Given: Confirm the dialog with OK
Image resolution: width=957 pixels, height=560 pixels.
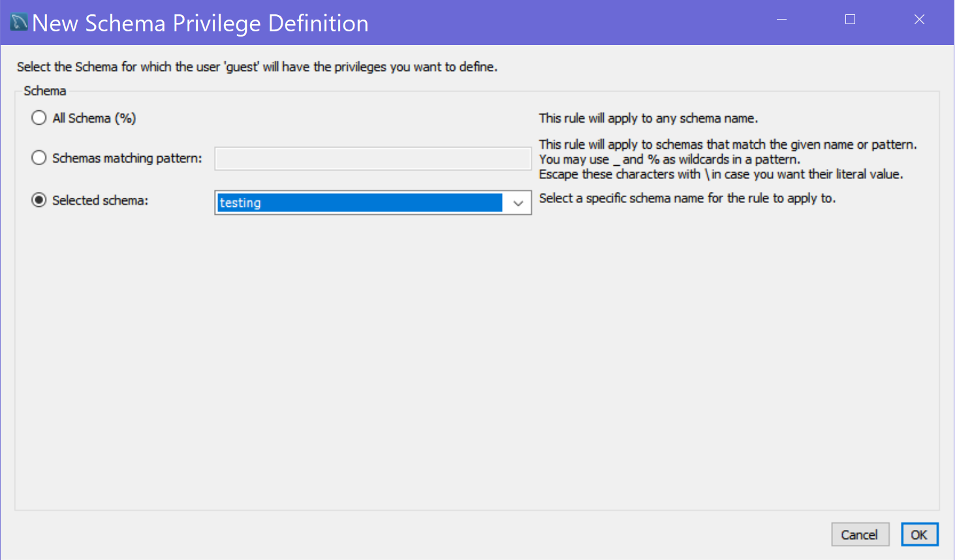Looking at the screenshot, I should tap(919, 535).
